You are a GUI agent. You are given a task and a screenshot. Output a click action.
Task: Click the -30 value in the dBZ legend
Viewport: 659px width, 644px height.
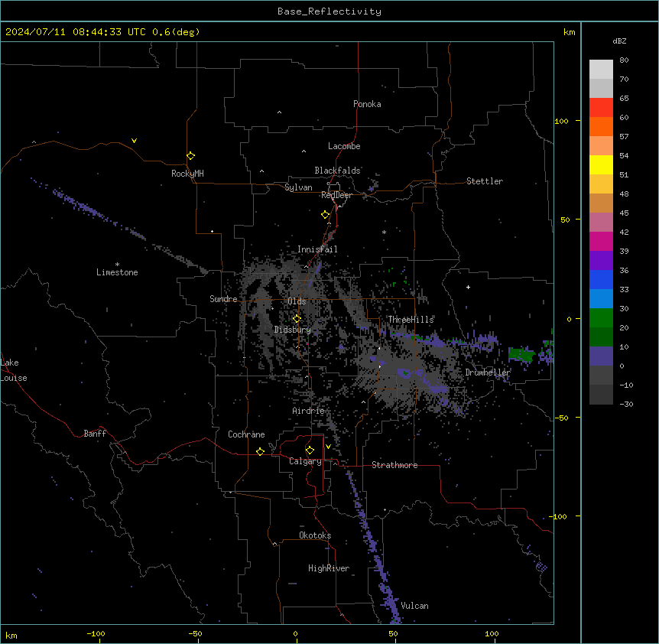(626, 404)
